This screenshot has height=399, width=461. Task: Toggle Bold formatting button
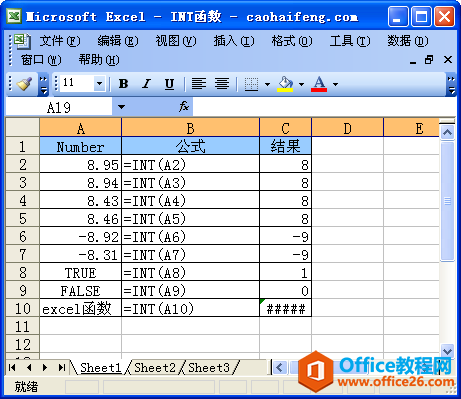[x=123, y=84]
